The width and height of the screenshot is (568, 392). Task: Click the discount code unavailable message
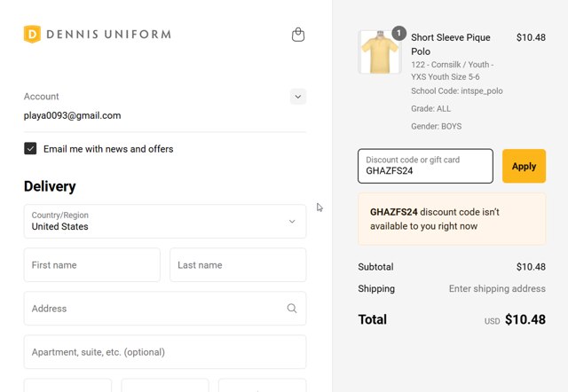(452, 219)
